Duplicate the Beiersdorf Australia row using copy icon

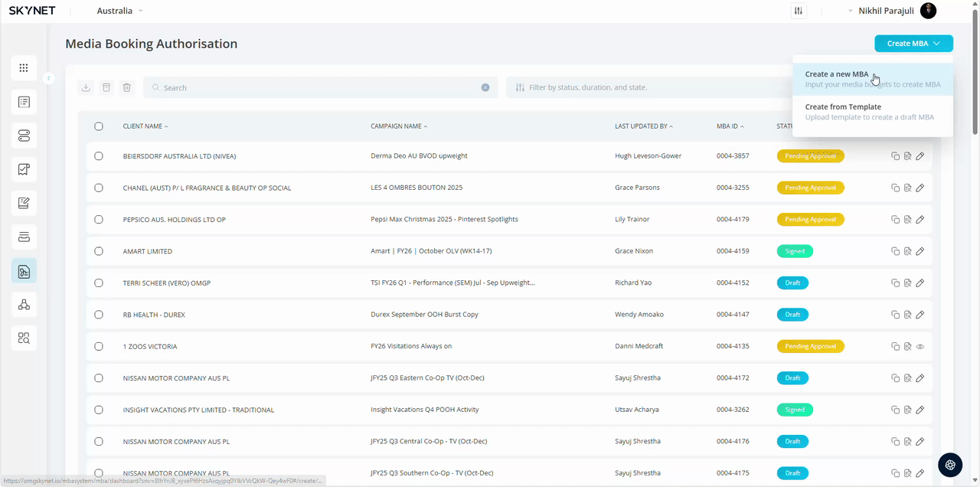click(x=895, y=156)
